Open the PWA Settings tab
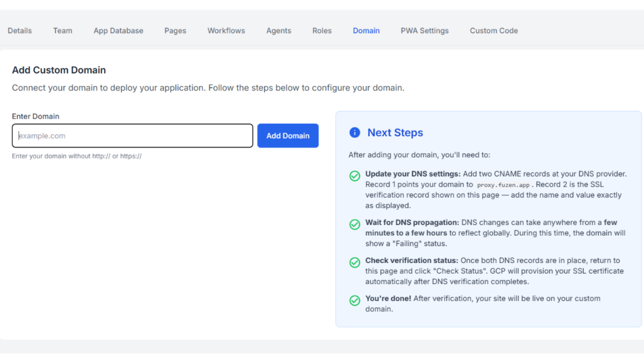This screenshot has height=362, width=644. [425, 31]
